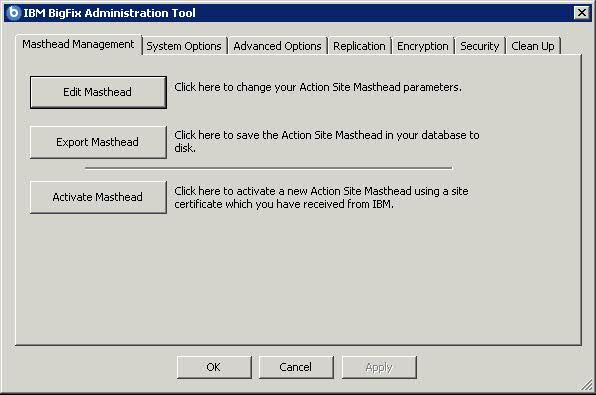
Task: Click the window resize grip corner
Action: click(586, 385)
